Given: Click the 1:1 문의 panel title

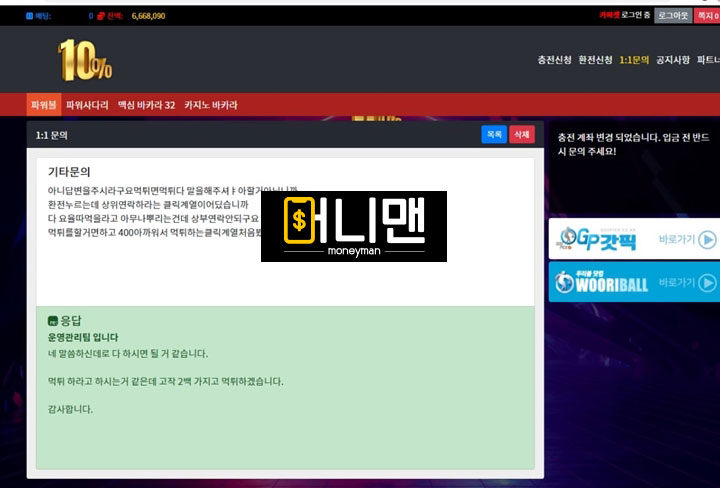Looking at the screenshot, I should tap(51, 135).
